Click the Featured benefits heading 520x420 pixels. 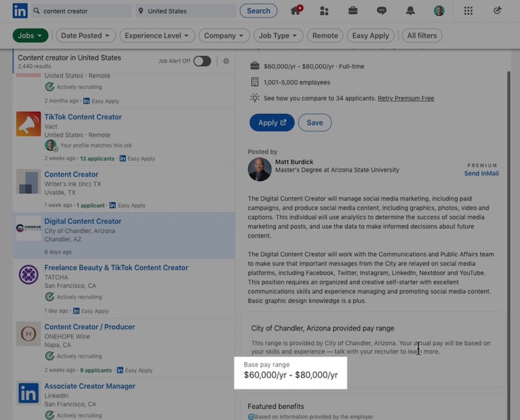pos(276,406)
